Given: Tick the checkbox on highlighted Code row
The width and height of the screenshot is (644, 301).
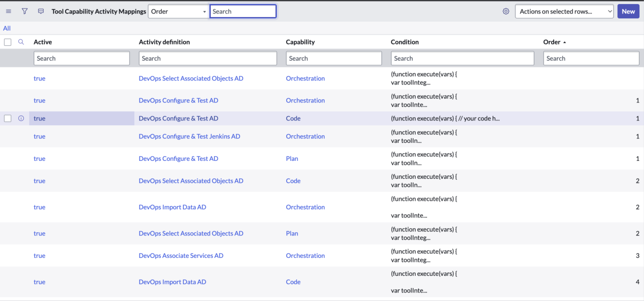Looking at the screenshot, I should coord(8,118).
